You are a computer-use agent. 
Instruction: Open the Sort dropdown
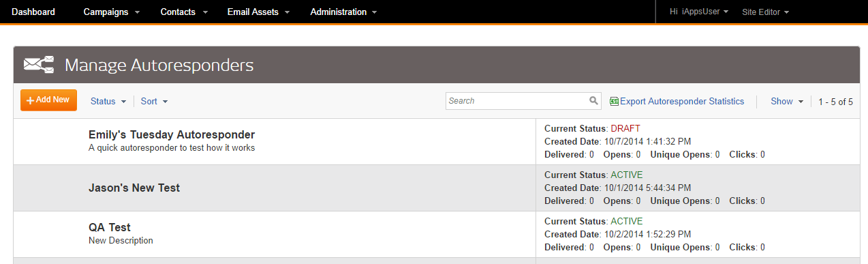154,101
